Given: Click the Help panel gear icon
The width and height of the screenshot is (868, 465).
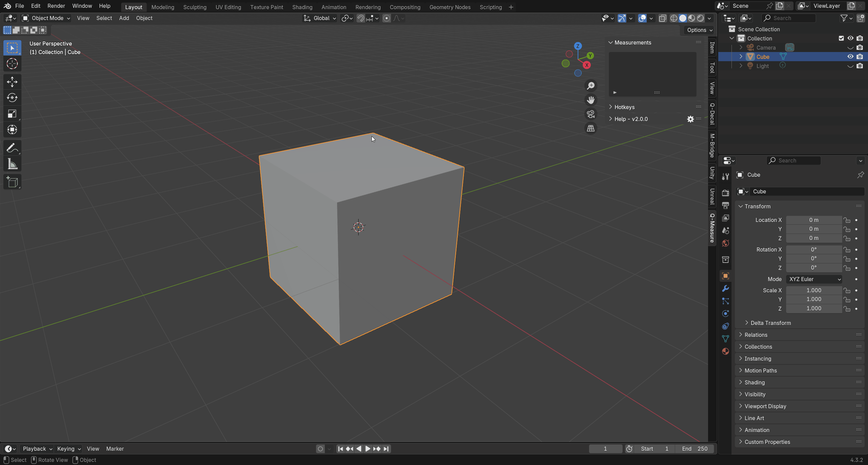Looking at the screenshot, I should (x=690, y=119).
